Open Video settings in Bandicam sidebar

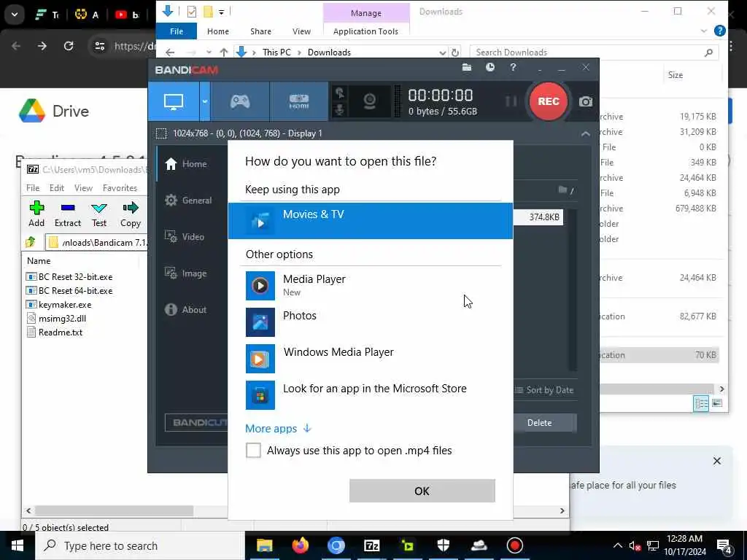[x=185, y=237]
